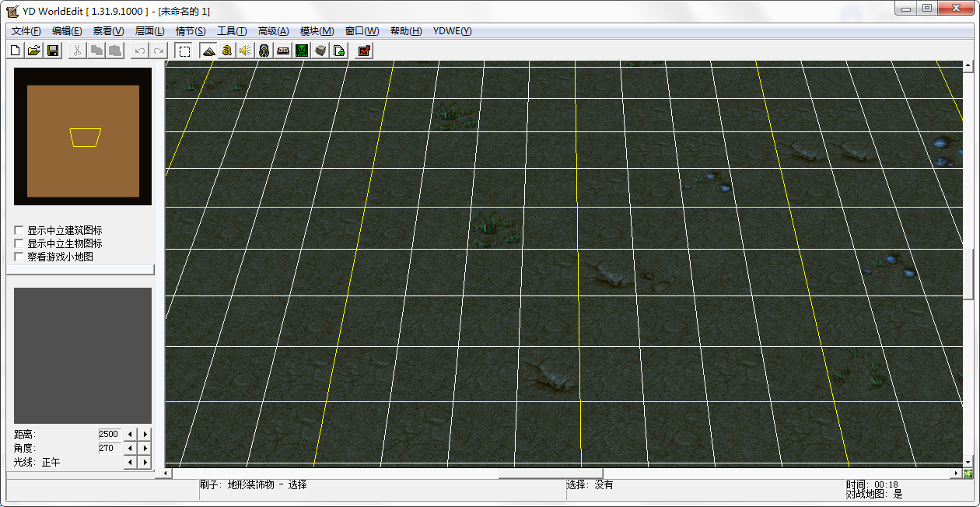The width and height of the screenshot is (980, 507).
Task: Enable 显示中立生物图标 checkbox
Action: click(x=19, y=243)
